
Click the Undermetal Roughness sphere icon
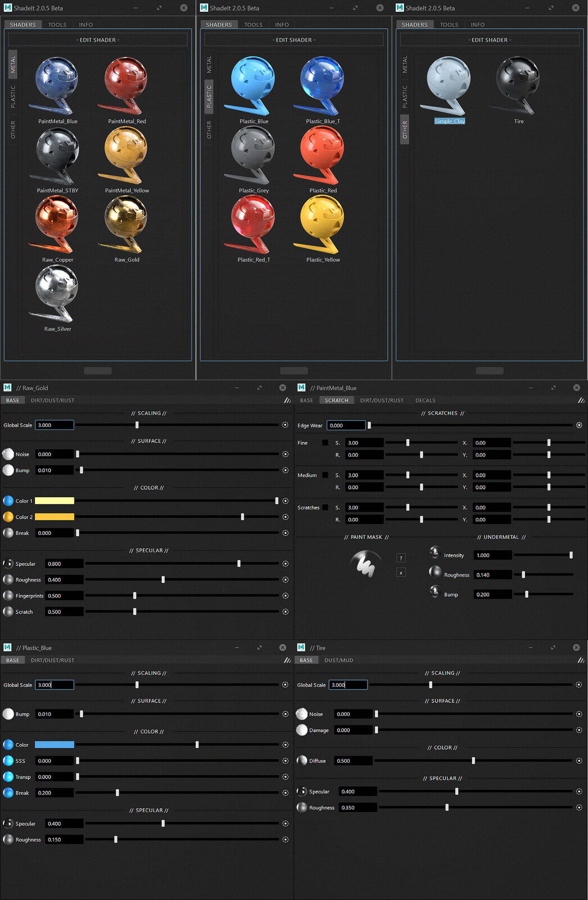435,572
